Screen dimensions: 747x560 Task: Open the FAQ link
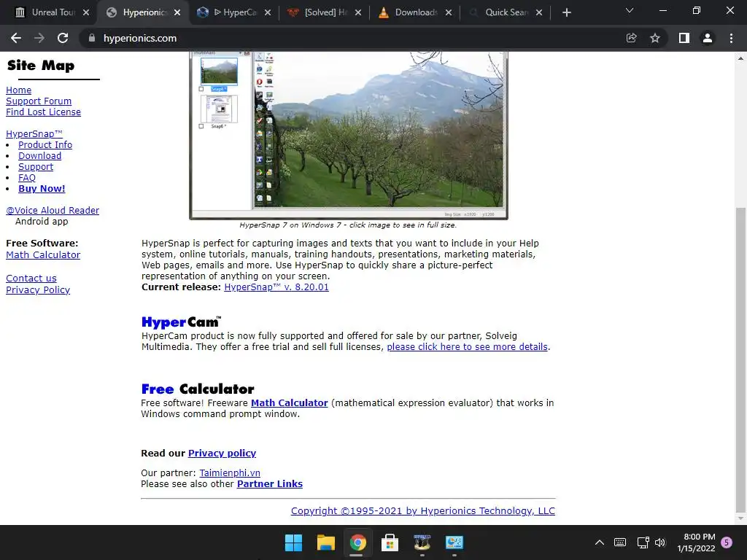[x=27, y=178]
